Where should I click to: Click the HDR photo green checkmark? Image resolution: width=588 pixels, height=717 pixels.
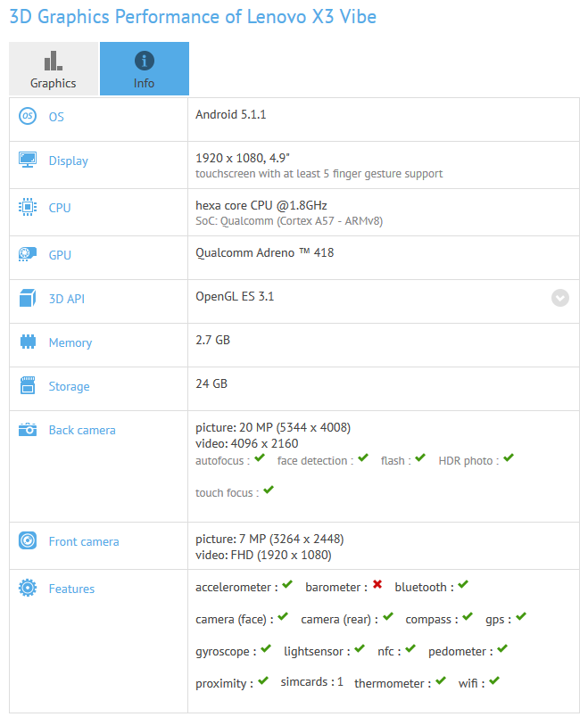[509, 457]
